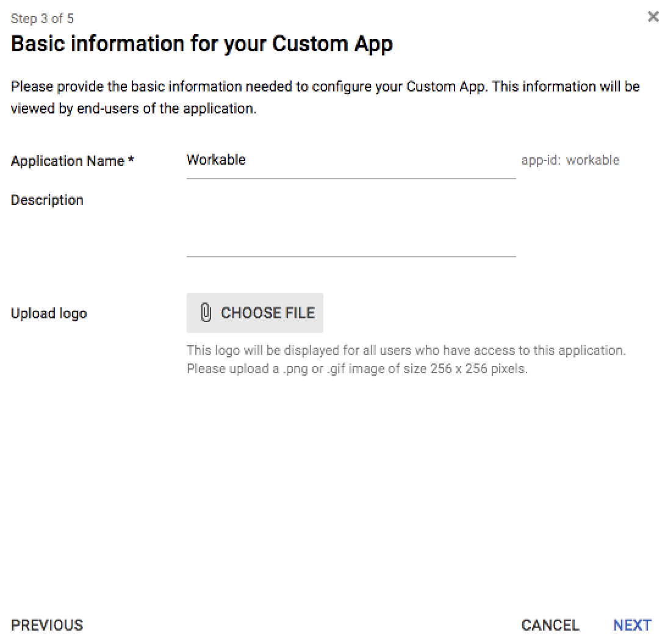Return to the PREVIOUS step
Screen dimensions: 665x644
[x=47, y=625]
